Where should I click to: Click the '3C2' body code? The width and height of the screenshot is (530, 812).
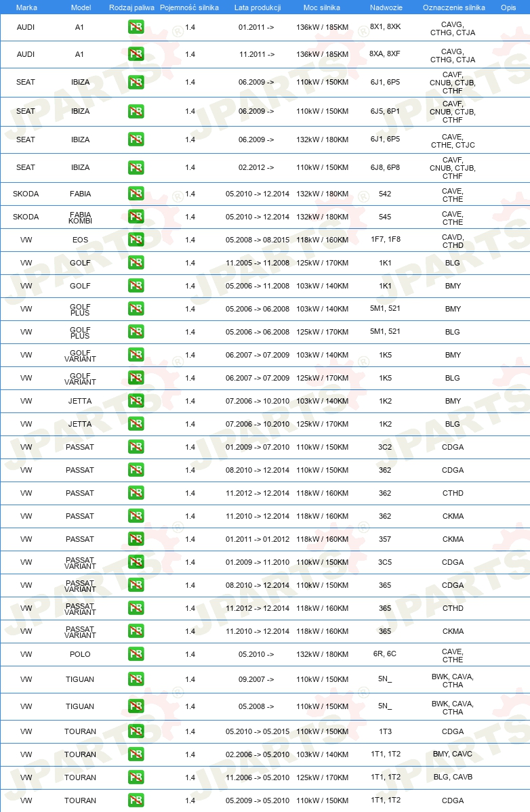385,447
